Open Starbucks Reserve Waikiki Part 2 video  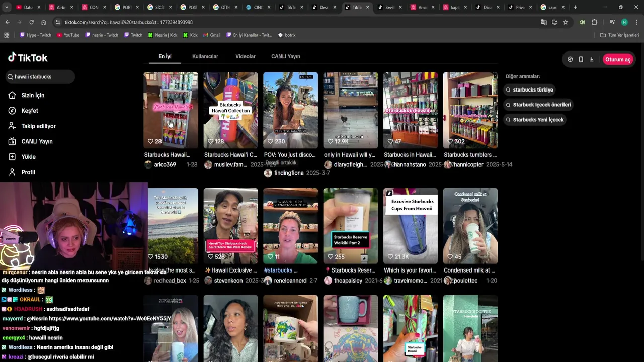tap(350, 226)
